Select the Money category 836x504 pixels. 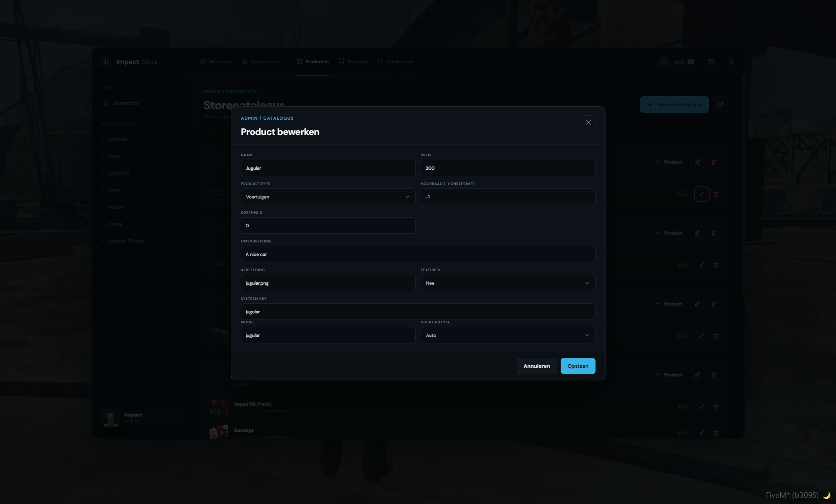(x=140, y=207)
